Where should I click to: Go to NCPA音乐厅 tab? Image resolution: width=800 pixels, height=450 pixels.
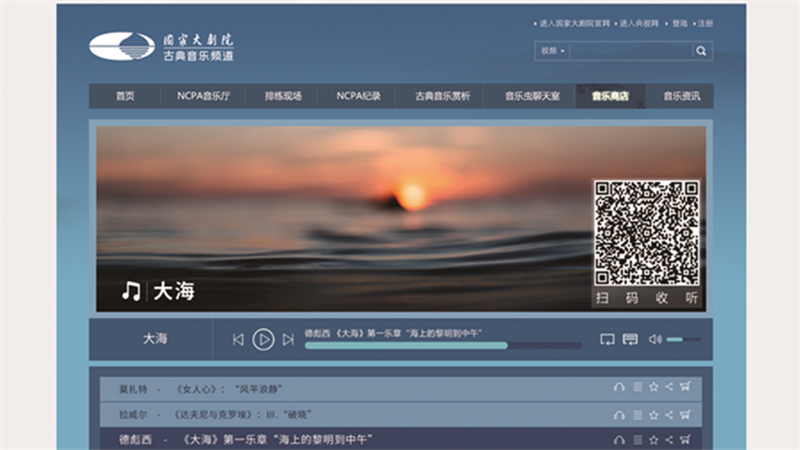(204, 96)
